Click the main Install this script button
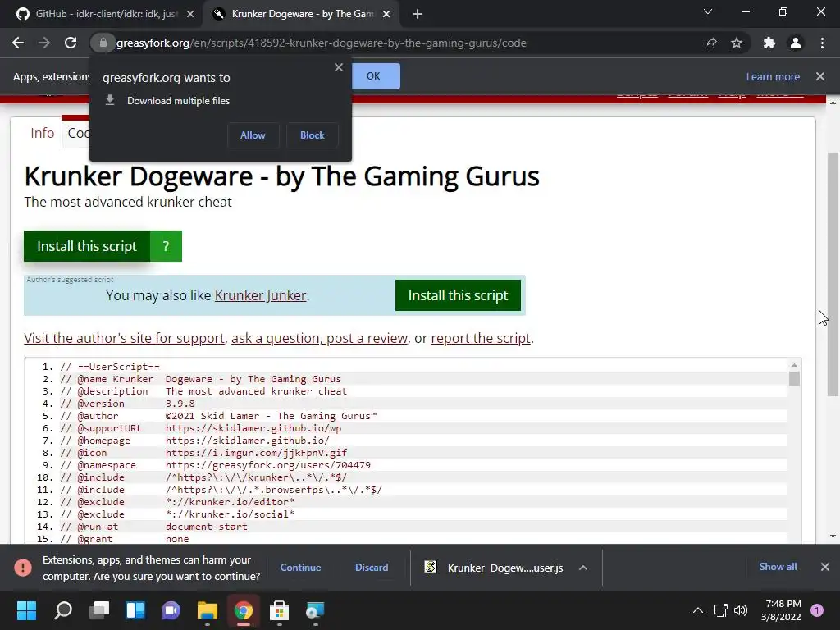The height and width of the screenshot is (630, 840). (x=87, y=246)
